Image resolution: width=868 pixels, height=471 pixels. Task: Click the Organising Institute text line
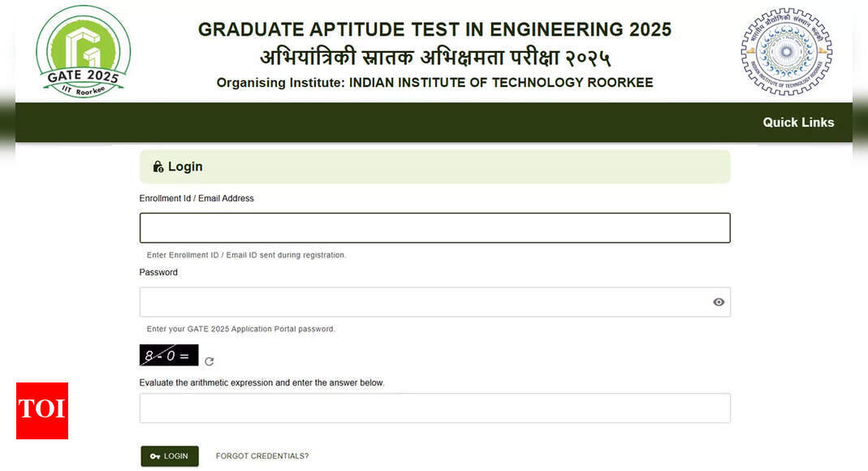tap(434, 83)
